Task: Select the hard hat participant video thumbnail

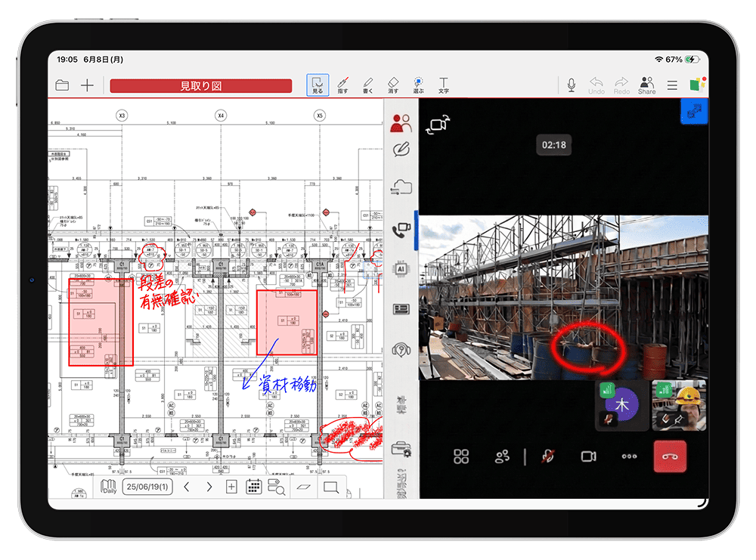Action: pos(679,405)
